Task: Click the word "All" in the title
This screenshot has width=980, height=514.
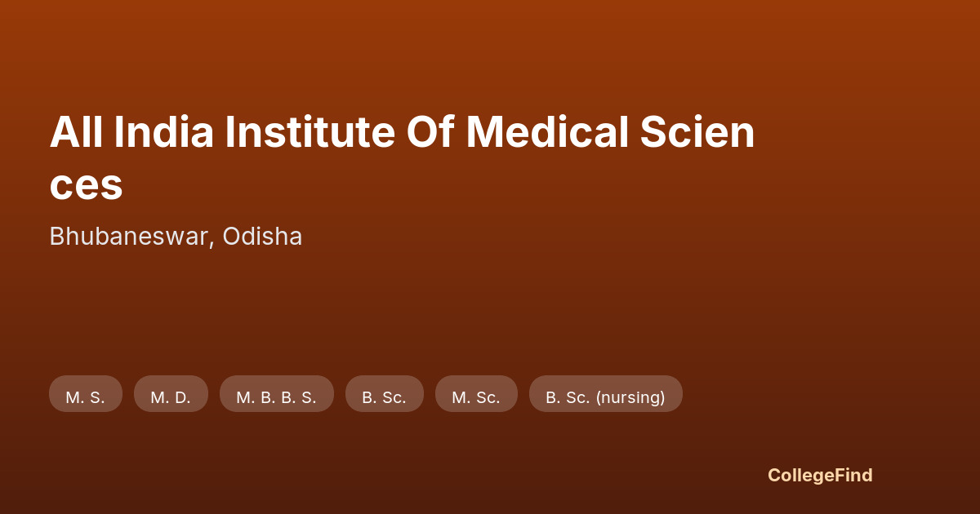Action: point(76,132)
